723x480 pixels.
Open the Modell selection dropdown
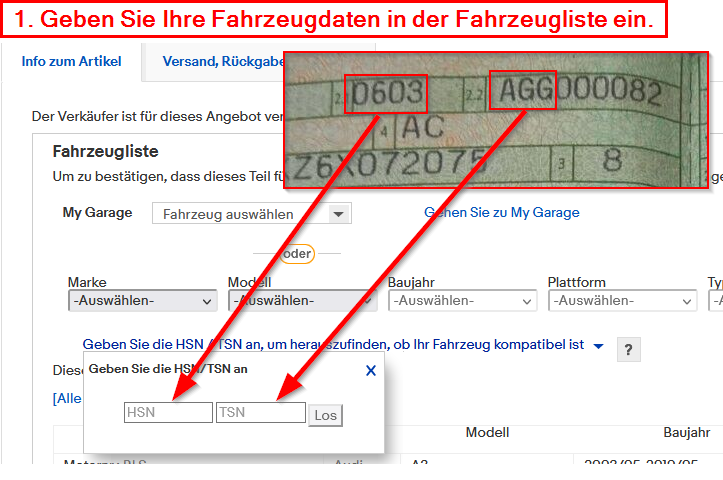click(x=302, y=301)
